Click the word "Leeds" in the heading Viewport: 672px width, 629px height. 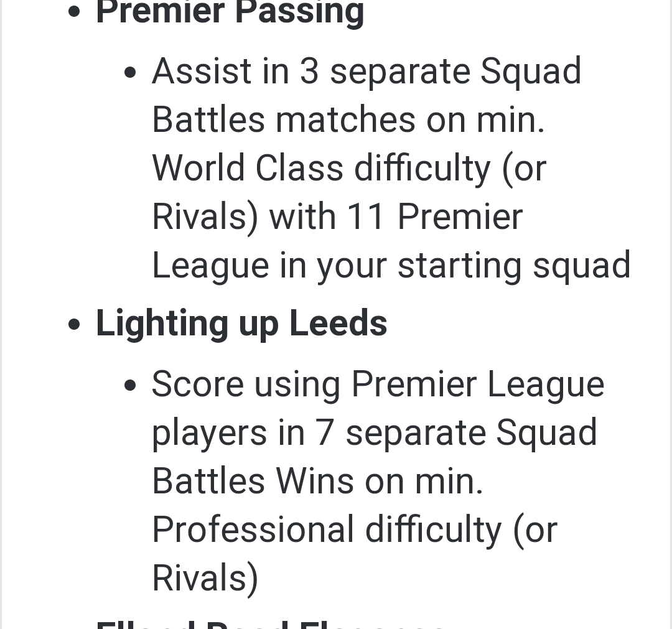coord(338,324)
